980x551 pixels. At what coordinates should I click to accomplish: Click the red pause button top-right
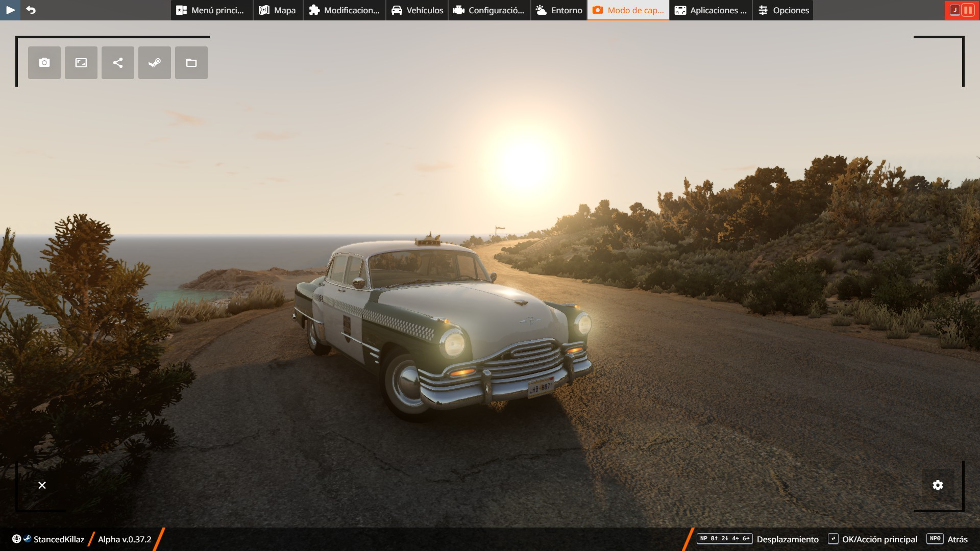tap(962, 10)
